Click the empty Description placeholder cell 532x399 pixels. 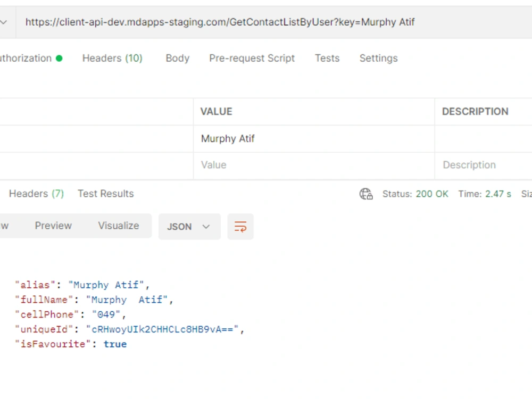point(484,165)
